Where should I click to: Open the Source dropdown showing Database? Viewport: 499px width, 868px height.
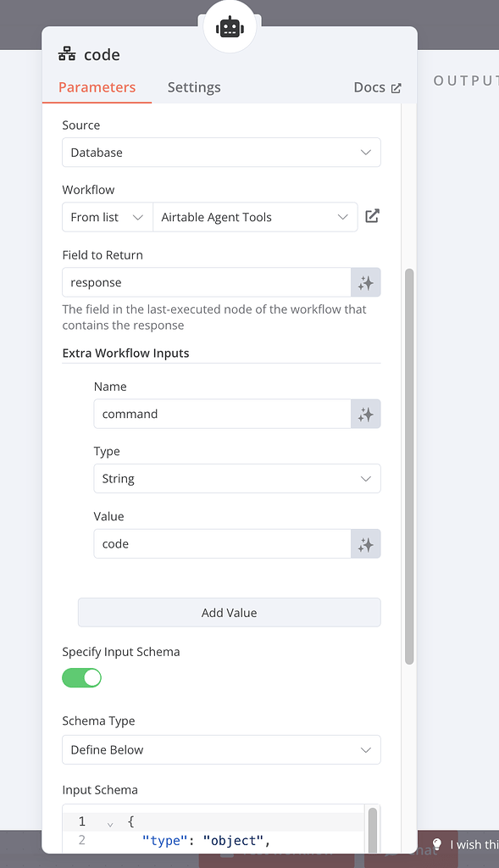click(x=220, y=153)
